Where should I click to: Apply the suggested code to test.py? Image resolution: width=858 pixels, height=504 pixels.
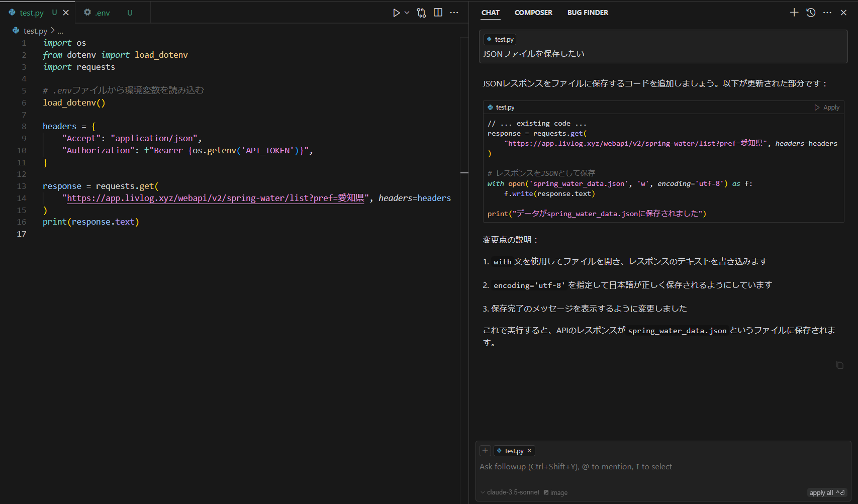coord(827,108)
